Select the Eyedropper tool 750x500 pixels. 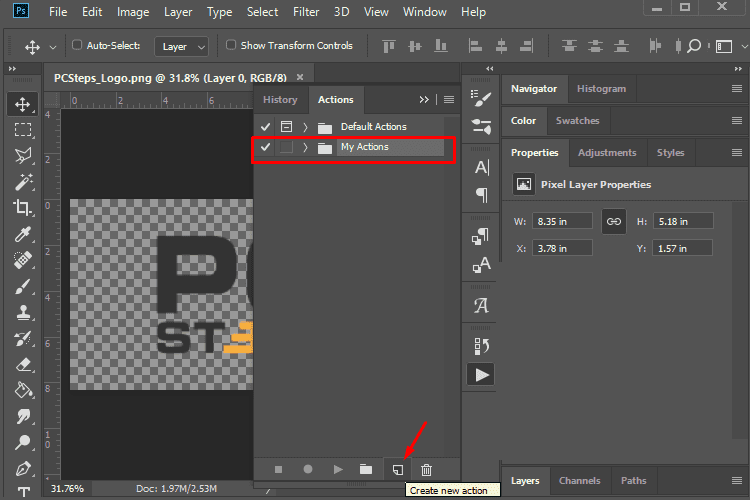(22, 234)
